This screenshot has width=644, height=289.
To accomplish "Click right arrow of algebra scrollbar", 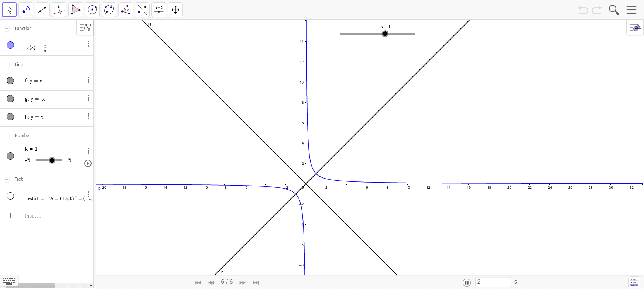I will coord(91,285).
